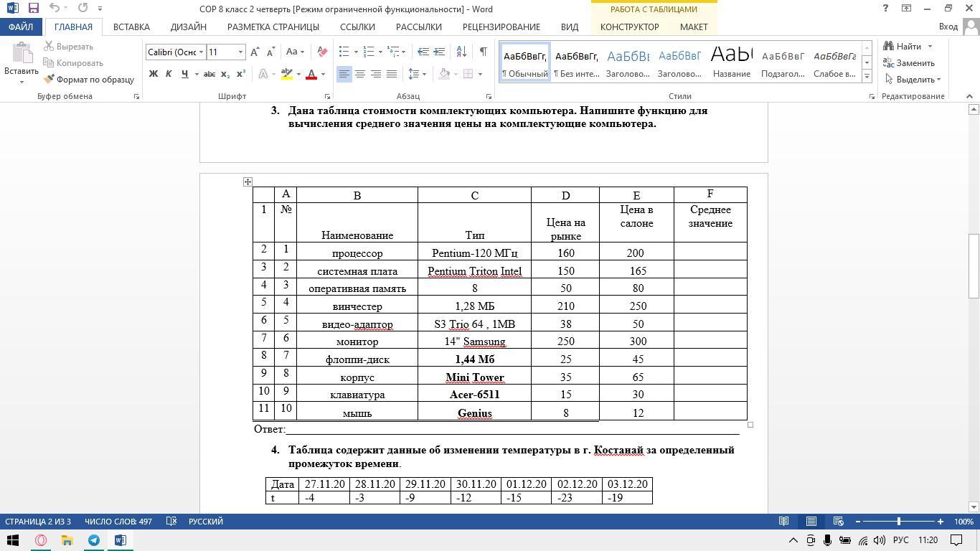980x551 pixels.
Task: Switch to Read Mode view
Action: (784, 522)
